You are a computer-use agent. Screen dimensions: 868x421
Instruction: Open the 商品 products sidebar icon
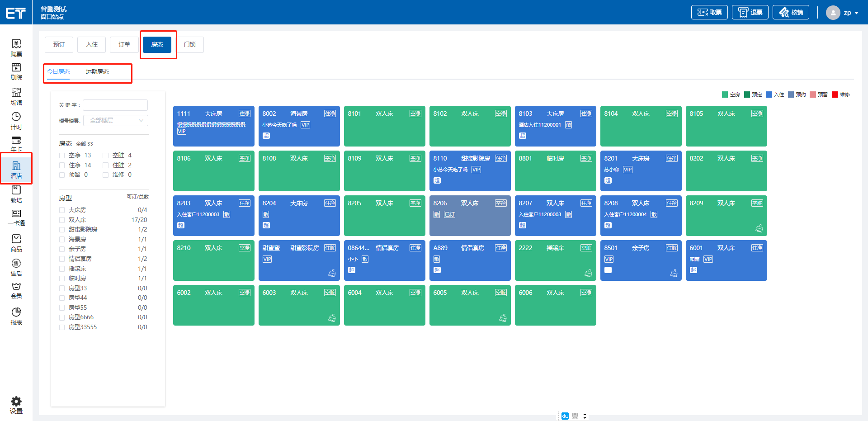coord(16,243)
